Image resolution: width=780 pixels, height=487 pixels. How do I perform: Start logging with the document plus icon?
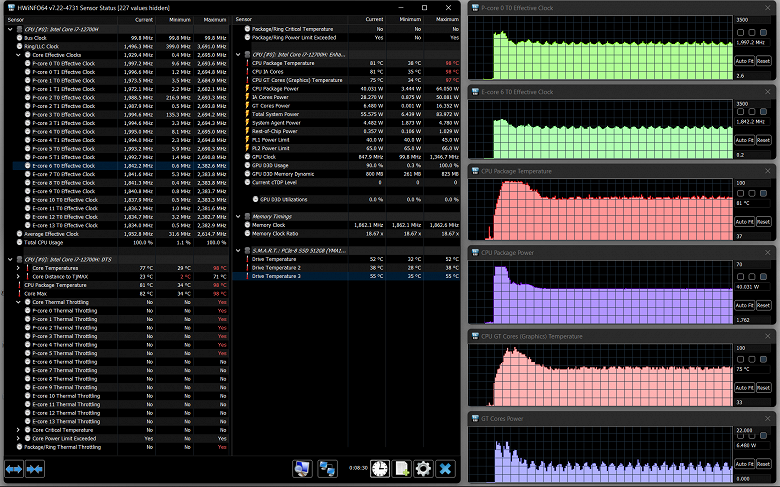click(x=400, y=468)
